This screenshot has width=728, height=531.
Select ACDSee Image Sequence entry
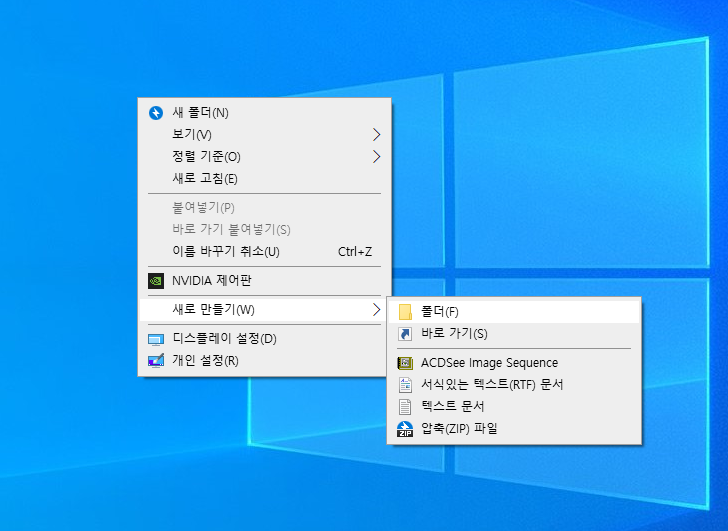[514, 363]
